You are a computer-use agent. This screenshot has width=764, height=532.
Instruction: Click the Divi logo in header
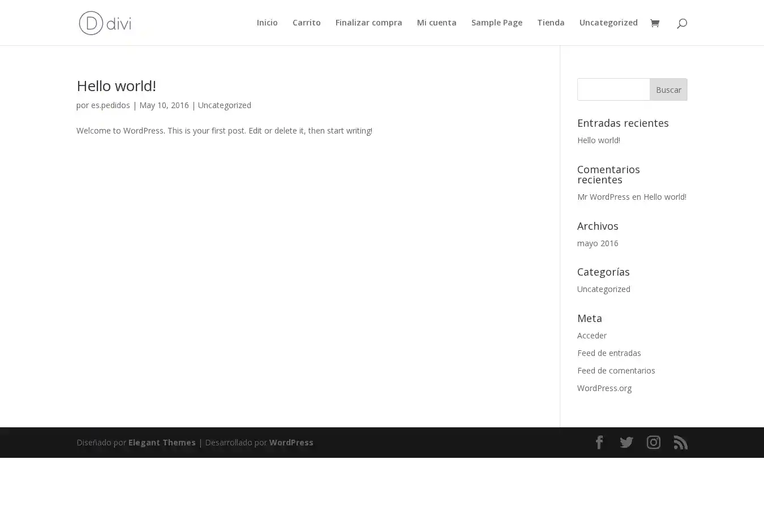(105, 23)
